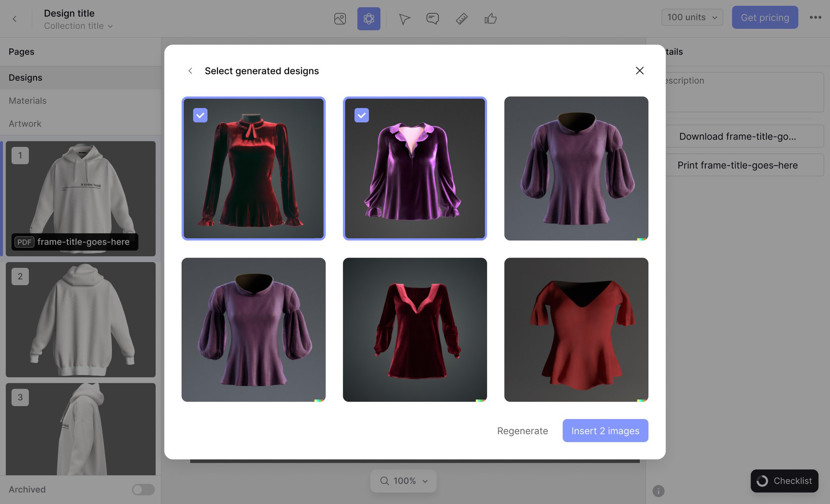Select the Artwork menu item
This screenshot has width=830, height=504.
(25, 124)
